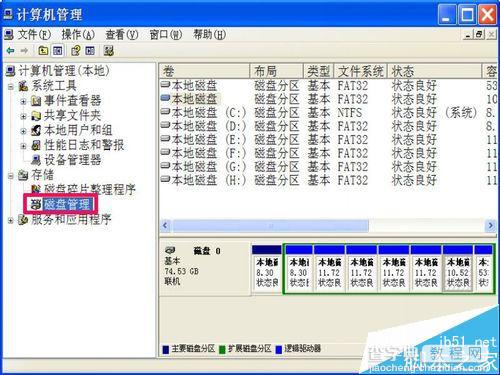Click the 扩展磁盘分区 green legend swatch
The width and height of the screenshot is (500, 375).
pos(222,349)
